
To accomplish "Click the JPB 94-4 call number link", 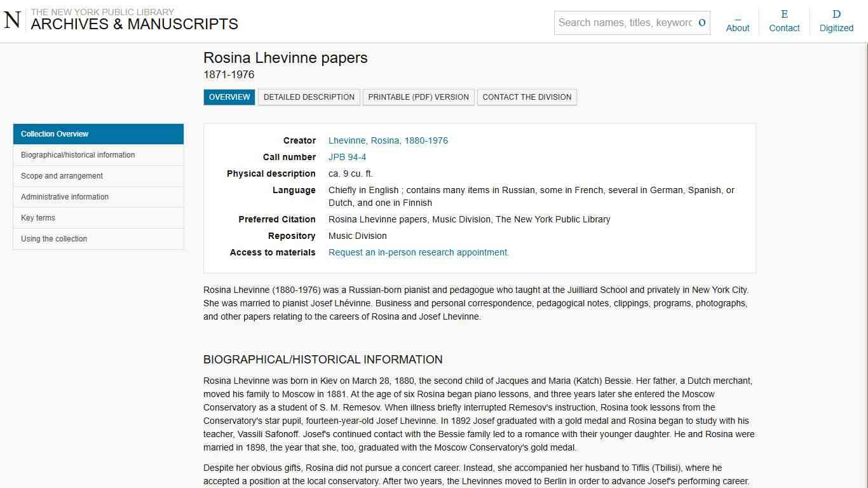I will coord(347,157).
